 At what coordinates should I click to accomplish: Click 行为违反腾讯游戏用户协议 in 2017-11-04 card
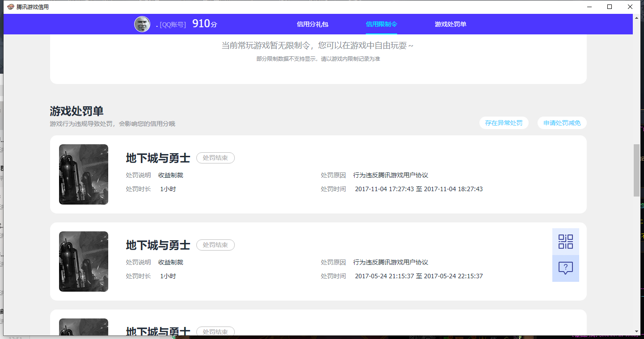[391, 175]
